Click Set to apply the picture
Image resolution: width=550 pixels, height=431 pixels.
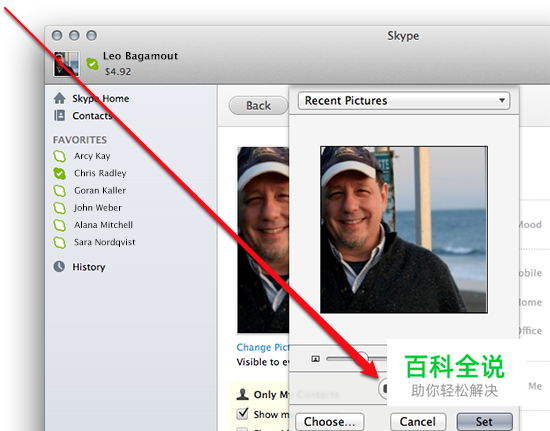point(484,422)
